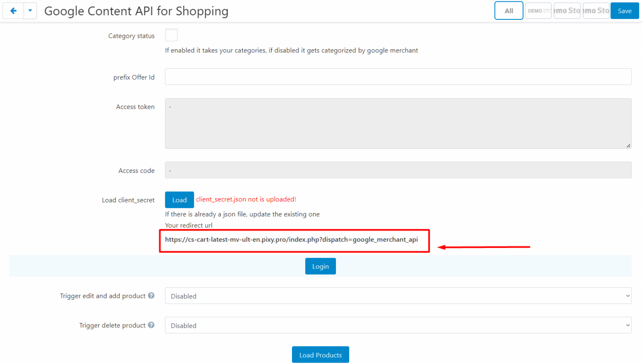
Task: Click the back arrow icon
Action: pos(13,11)
